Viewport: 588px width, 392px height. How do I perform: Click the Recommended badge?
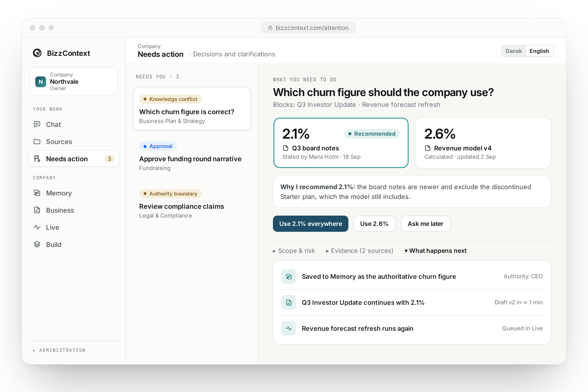click(x=372, y=134)
